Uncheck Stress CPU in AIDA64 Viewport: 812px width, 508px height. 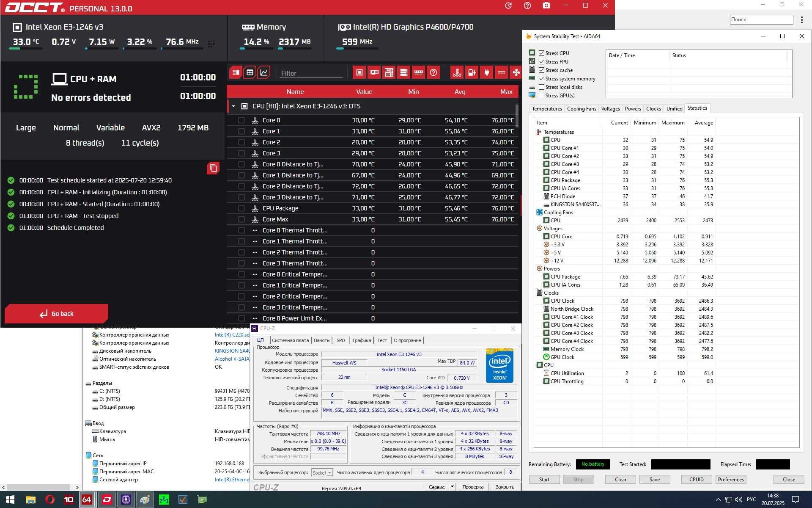[x=541, y=53]
